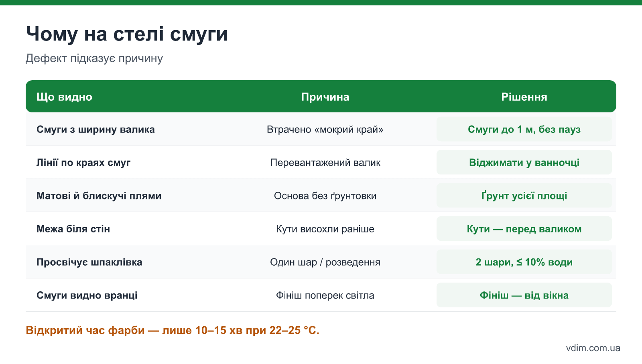The height and width of the screenshot is (364, 642).
Task: Click the 'Причина' column header
Action: pos(325,97)
